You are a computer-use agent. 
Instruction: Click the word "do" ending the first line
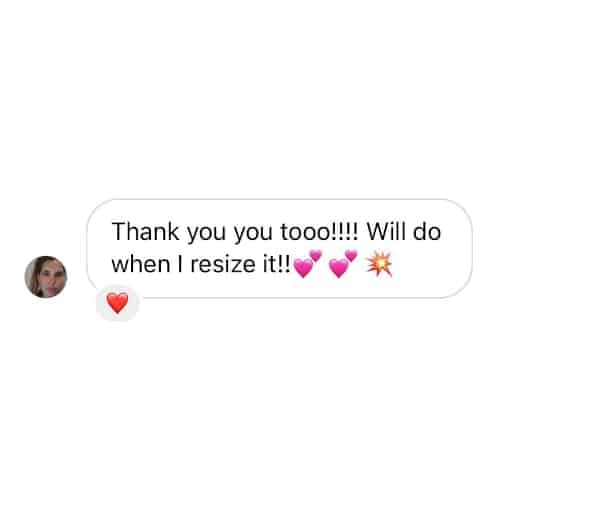click(x=427, y=231)
